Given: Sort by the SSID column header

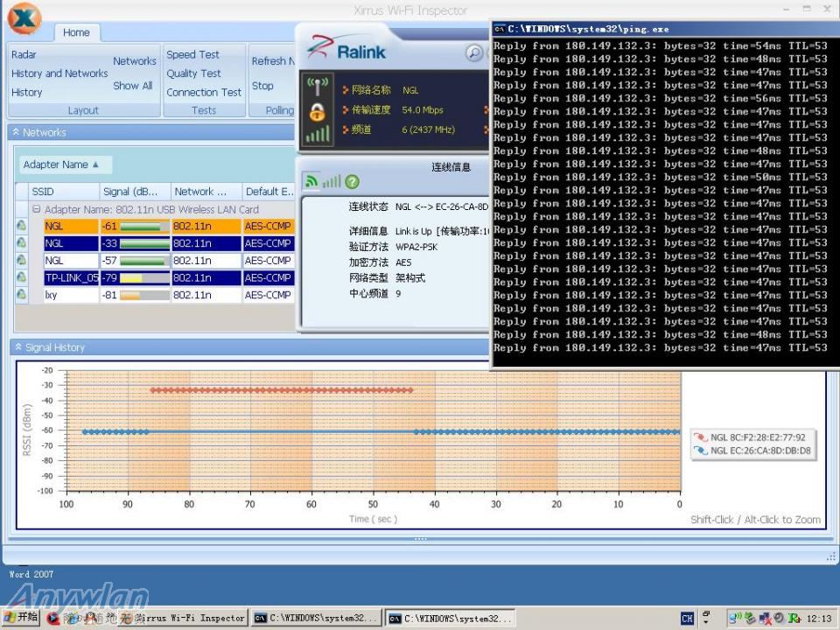Looking at the screenshot, I should [x=64, y=192].
